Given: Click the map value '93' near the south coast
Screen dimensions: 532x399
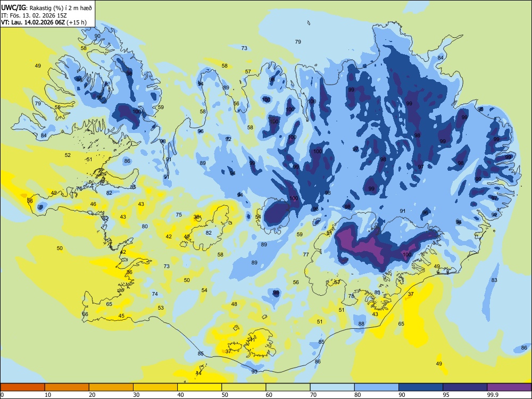Looking at the screenshot, I should point(254,371).
